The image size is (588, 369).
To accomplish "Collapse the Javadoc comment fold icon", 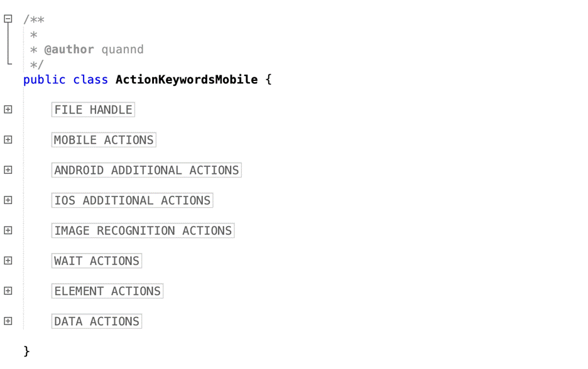I will 8,19.
